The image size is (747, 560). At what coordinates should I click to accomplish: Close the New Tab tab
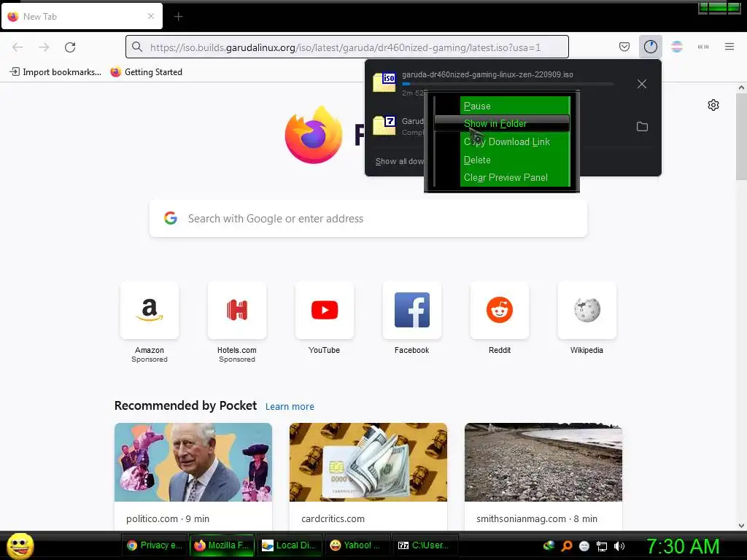(x=151, y=16)
